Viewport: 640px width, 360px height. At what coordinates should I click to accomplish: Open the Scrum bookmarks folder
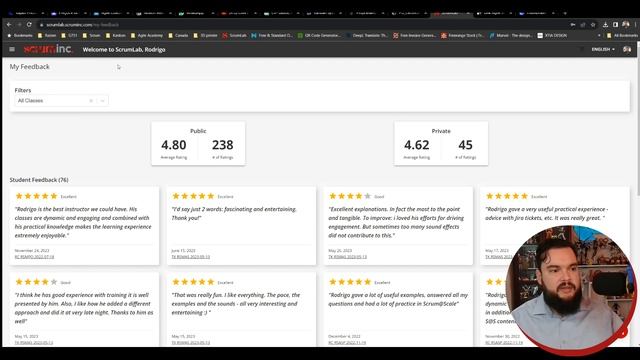click(91, 36)
